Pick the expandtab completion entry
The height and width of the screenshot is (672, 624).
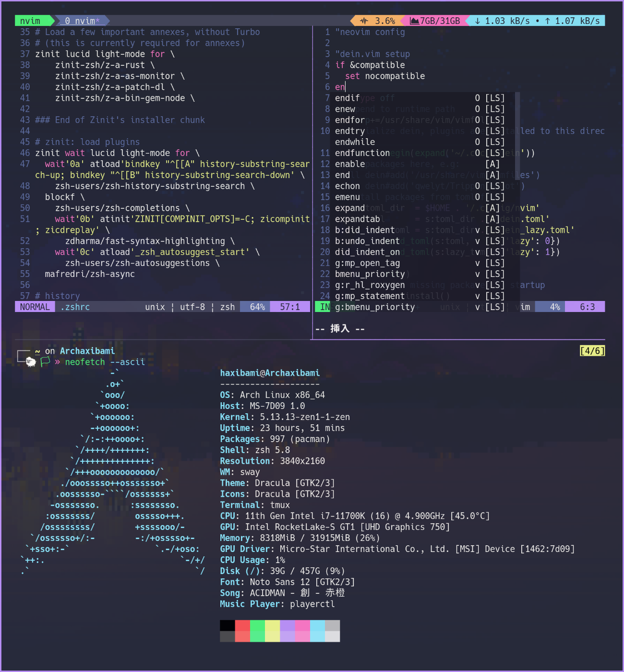422,219
